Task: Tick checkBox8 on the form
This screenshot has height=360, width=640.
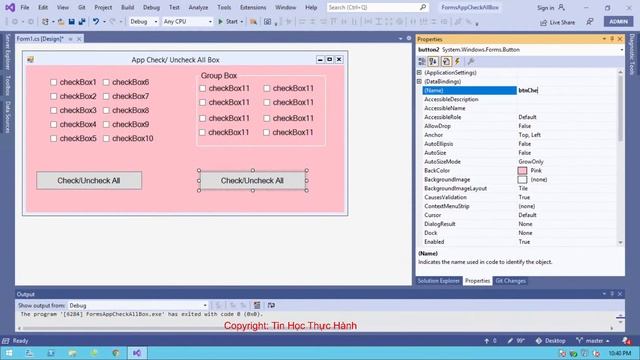Action: [x=106, y=110]
